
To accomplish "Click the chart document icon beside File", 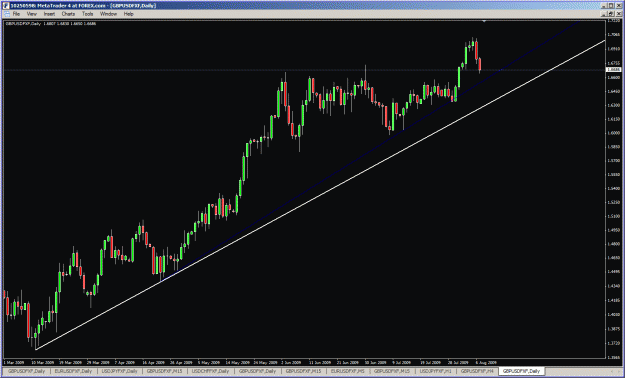I will pyautogui.click(x=7, y=14).
